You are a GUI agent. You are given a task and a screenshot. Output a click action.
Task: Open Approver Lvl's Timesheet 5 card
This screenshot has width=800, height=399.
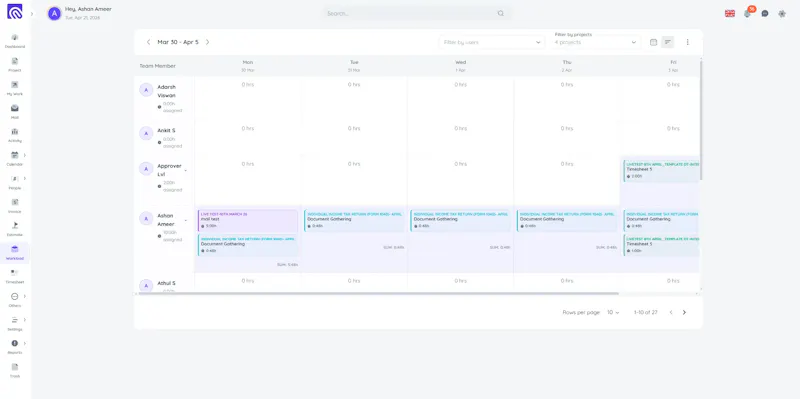(661, 171)
